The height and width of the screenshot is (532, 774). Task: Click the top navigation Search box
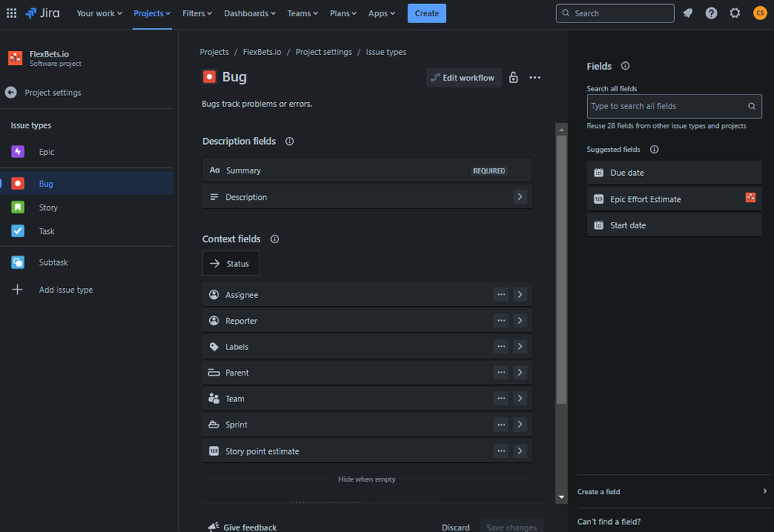point(615,13)
